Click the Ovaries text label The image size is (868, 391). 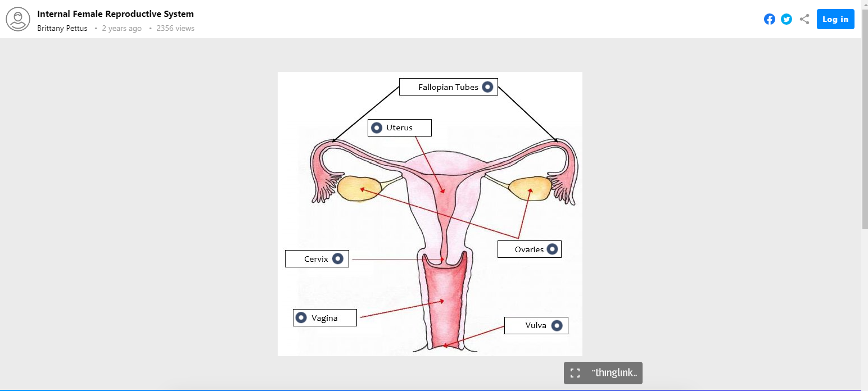click(x=529, y=249)
